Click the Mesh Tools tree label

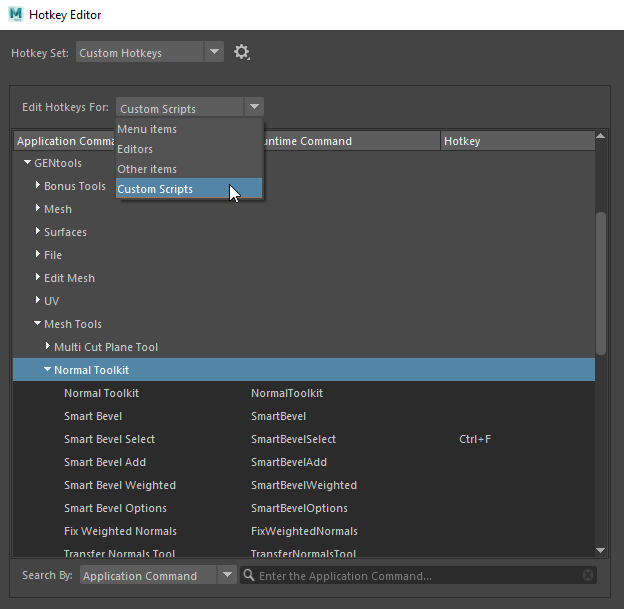73,324
